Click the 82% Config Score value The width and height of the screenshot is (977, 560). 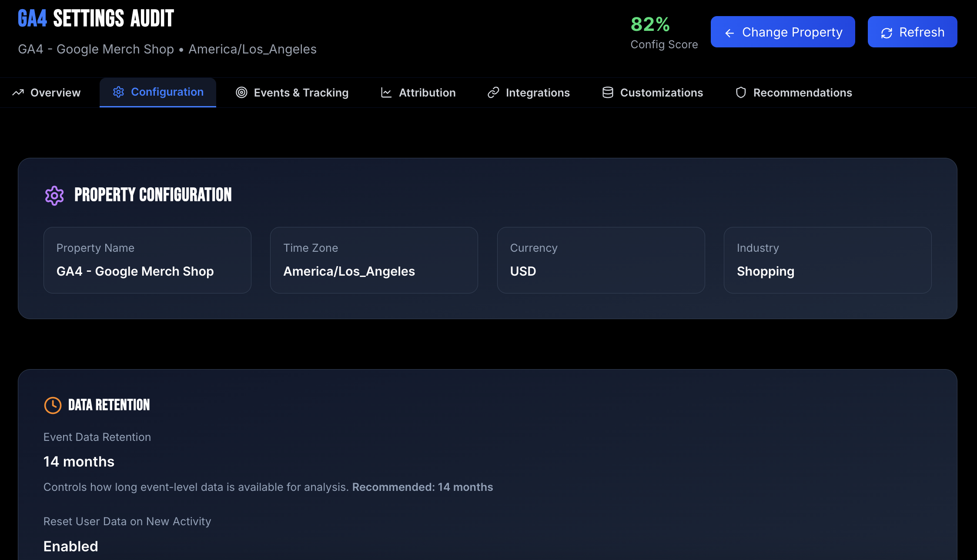(650, 24)
